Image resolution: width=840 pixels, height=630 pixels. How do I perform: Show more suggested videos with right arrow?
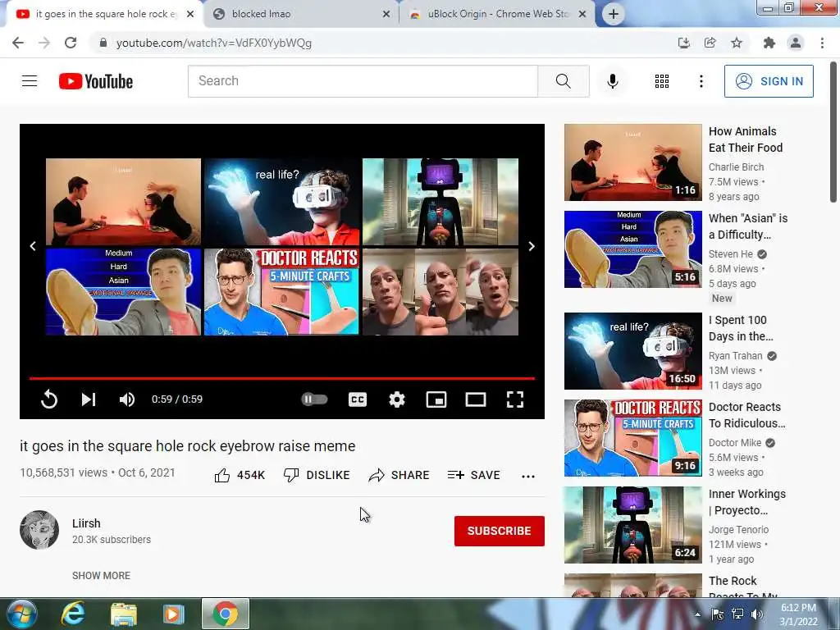tap(532, 246)
